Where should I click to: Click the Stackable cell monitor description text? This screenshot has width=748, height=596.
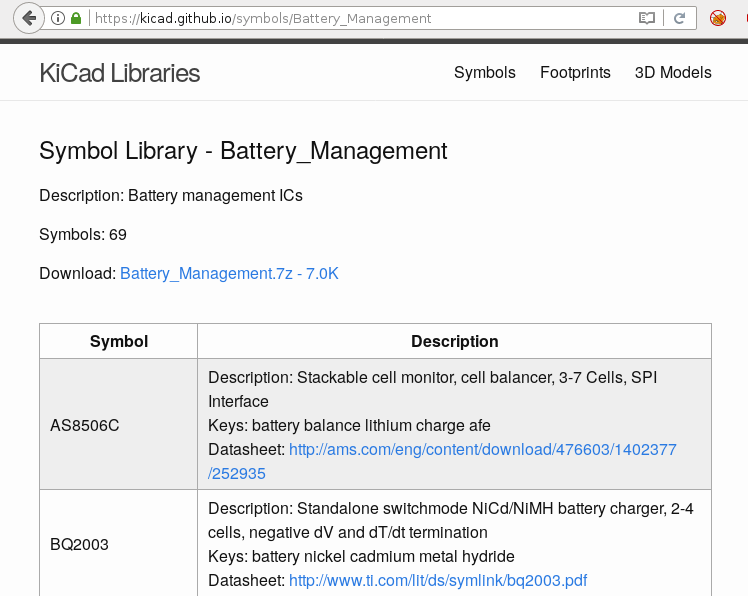coord(432,389)
